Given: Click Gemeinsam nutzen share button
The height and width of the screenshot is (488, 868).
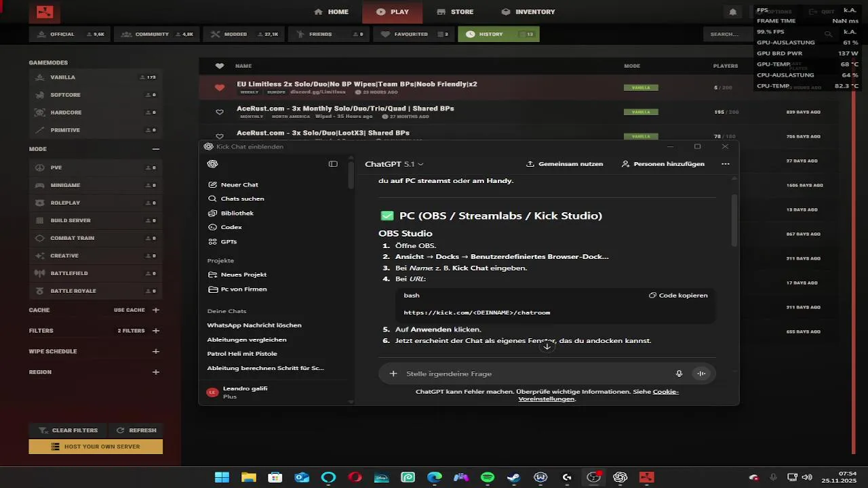Looking at the screenshot, I should (x=564, y=164).
